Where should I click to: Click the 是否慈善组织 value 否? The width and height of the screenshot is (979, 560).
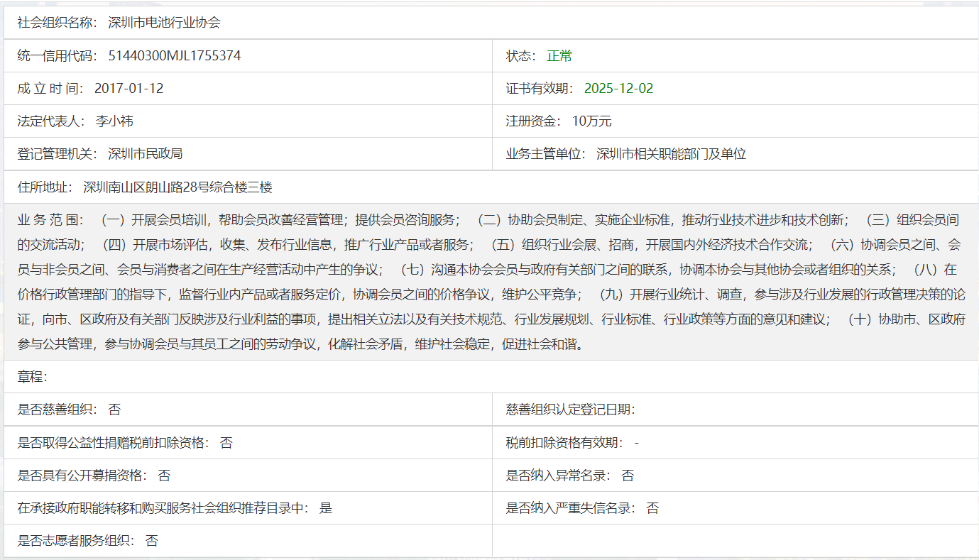pos(114,409)
